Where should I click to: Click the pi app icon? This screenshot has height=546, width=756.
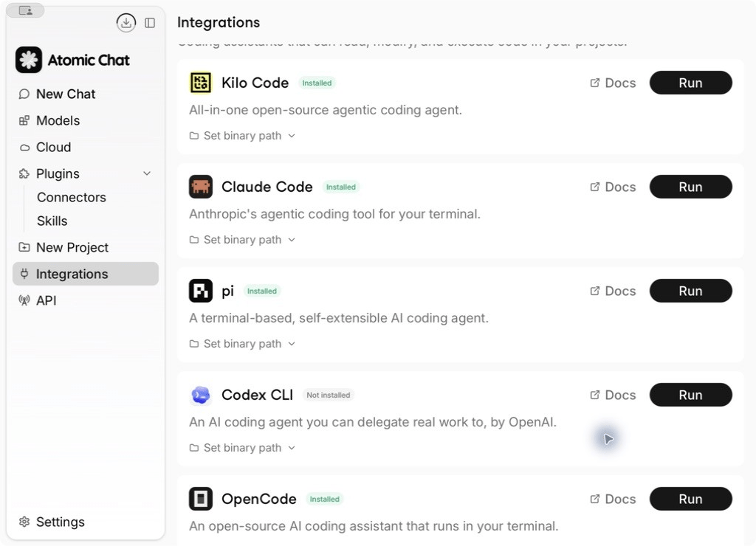(x=201, y=291)
